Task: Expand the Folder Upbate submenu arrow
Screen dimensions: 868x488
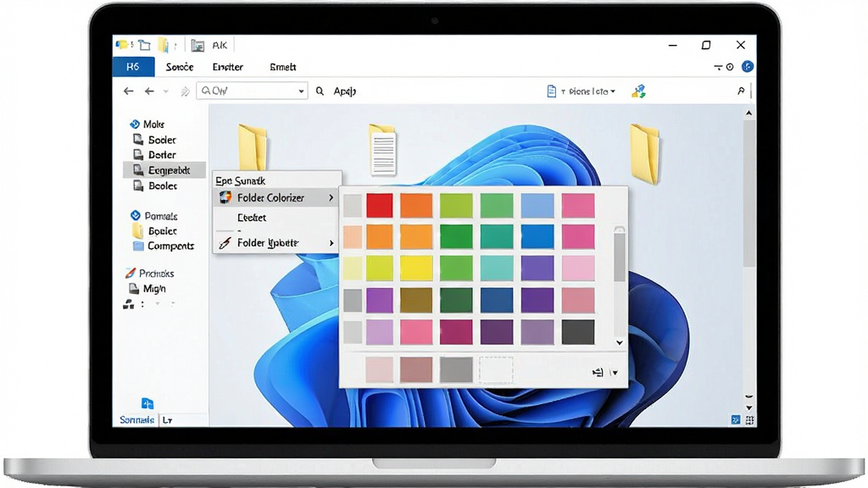Action: click(x=331, y=243)
